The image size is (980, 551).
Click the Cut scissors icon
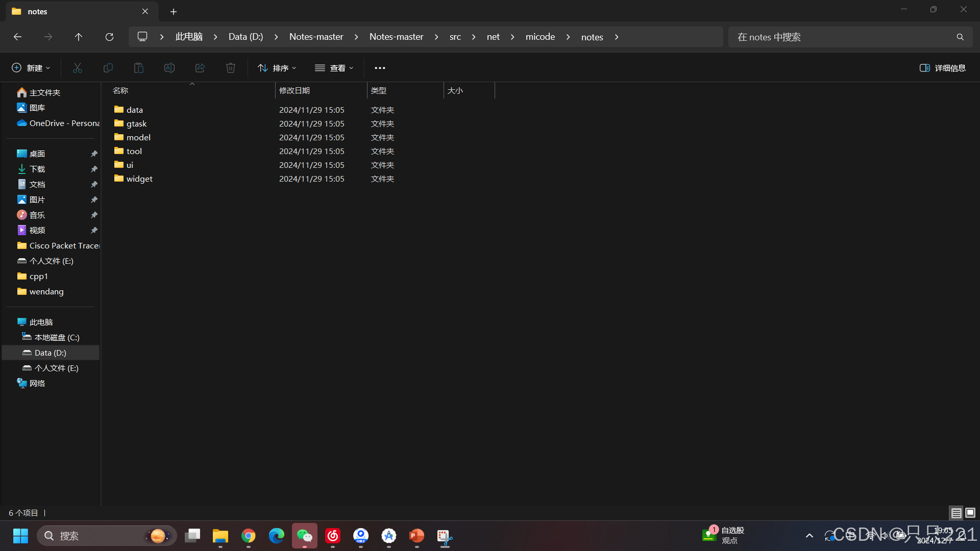coord(78,68)
